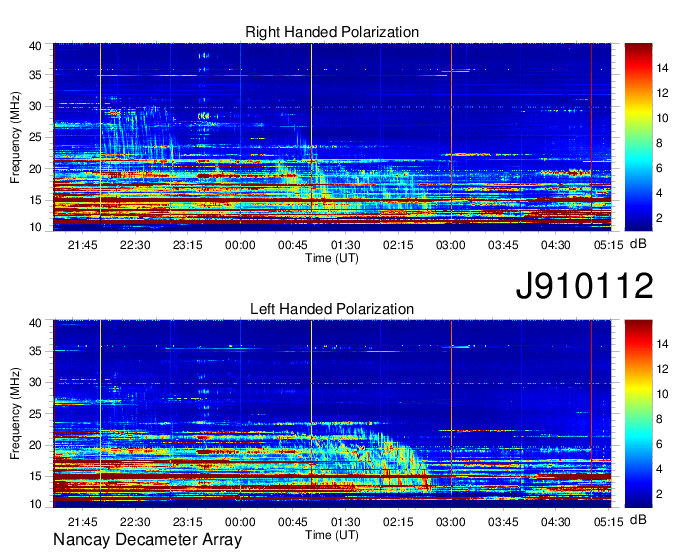The height and width of the screenshot is (552, 680).
Task: Click "Frequency (MHz)" axis label of Right Handed plot
Action: point(15,137)
